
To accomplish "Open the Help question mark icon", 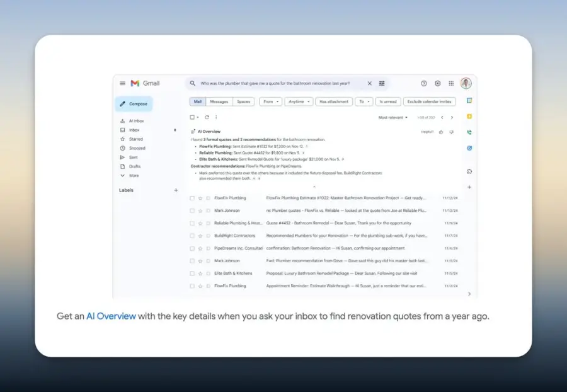I will click(424, 83).
